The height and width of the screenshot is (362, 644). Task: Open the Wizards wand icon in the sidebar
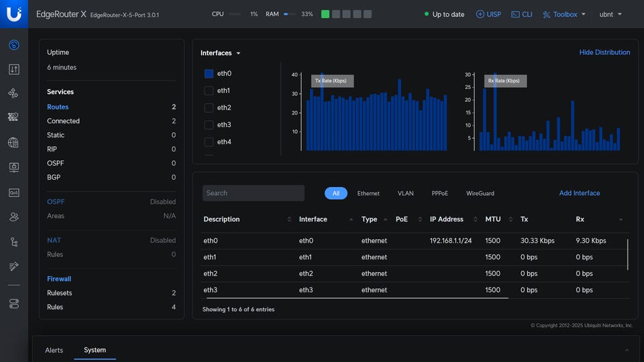click(x=14, y=266)
